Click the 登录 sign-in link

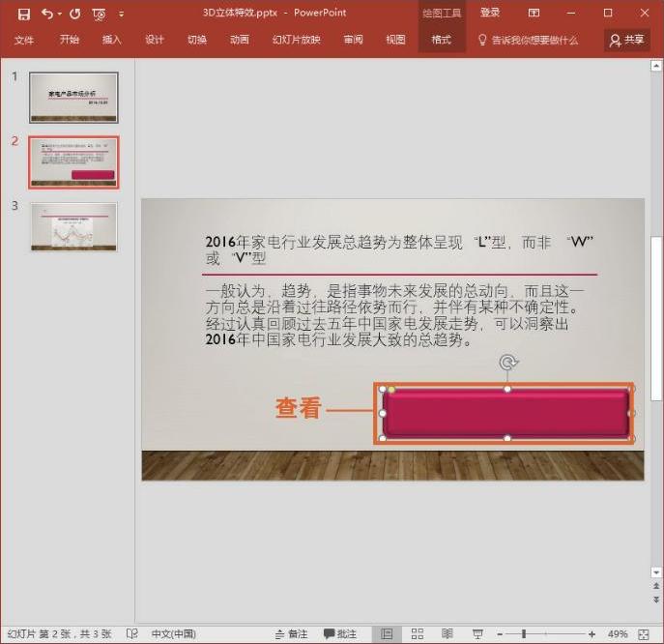click(x=490, y=13)
